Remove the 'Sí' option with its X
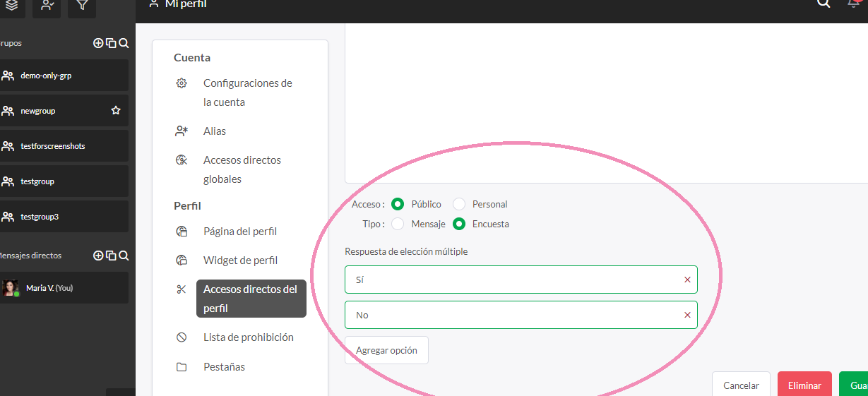This screenshot has height=396, width=868. point(687,280)
